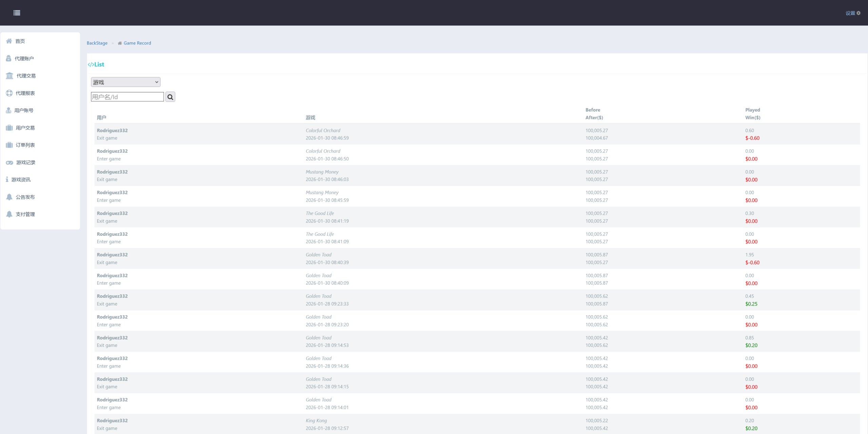Click the gamepad icon for 游戏记录
This screenshot has height=434, width=868.
point(9,163)
